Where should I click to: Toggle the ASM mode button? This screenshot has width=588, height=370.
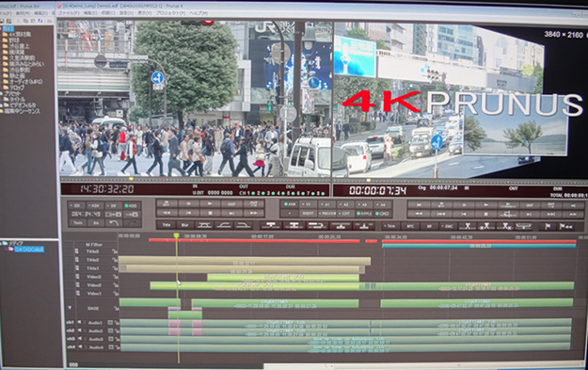coord(290,204)
